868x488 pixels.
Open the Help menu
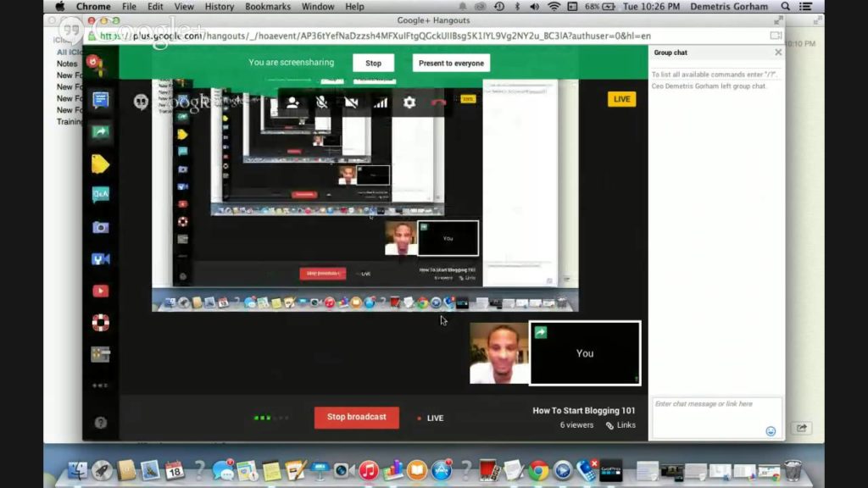354,7
